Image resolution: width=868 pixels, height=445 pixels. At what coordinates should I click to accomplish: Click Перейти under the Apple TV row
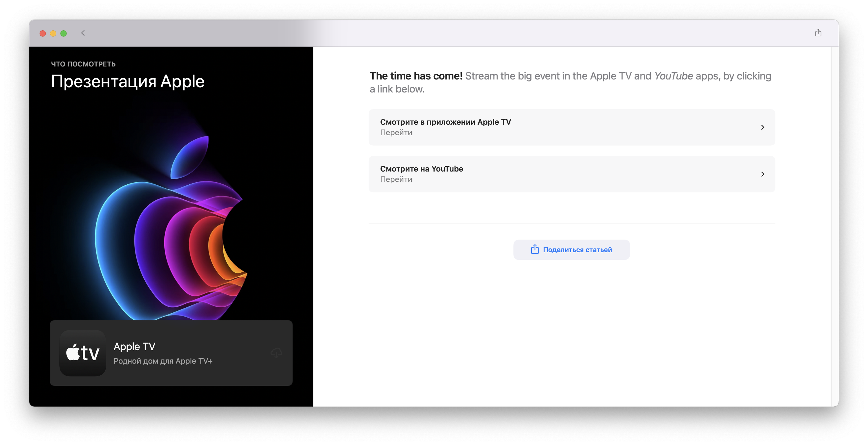tap(396, 133)
